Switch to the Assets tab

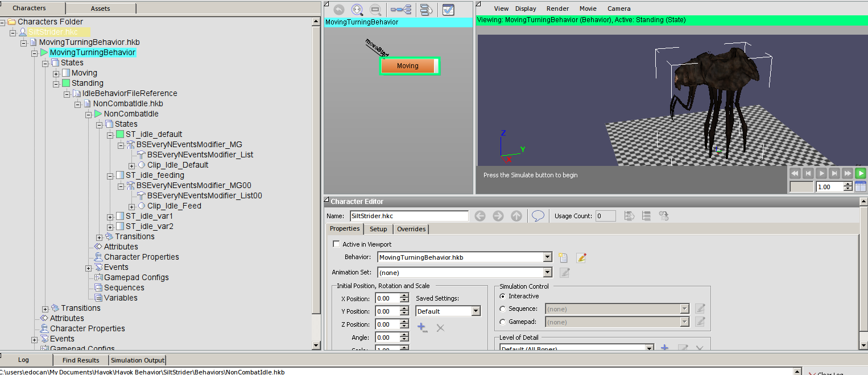[x=100, y=9]
